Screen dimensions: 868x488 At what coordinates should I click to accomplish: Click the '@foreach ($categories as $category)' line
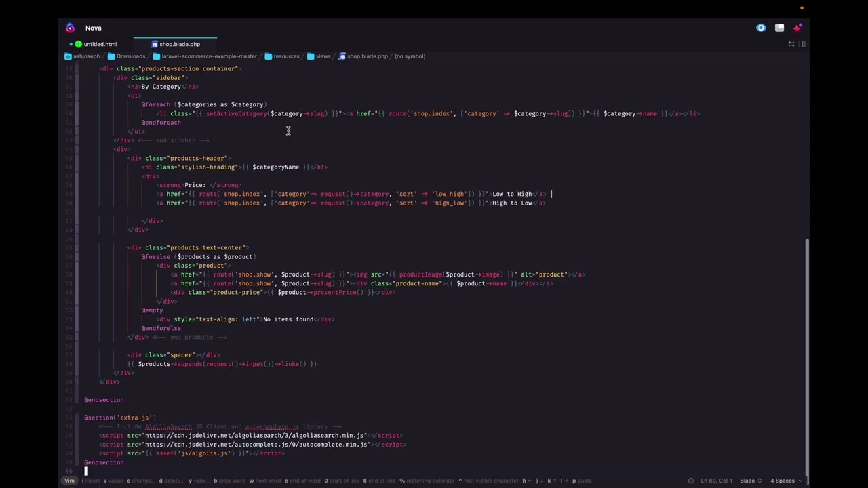pos(203,104)
